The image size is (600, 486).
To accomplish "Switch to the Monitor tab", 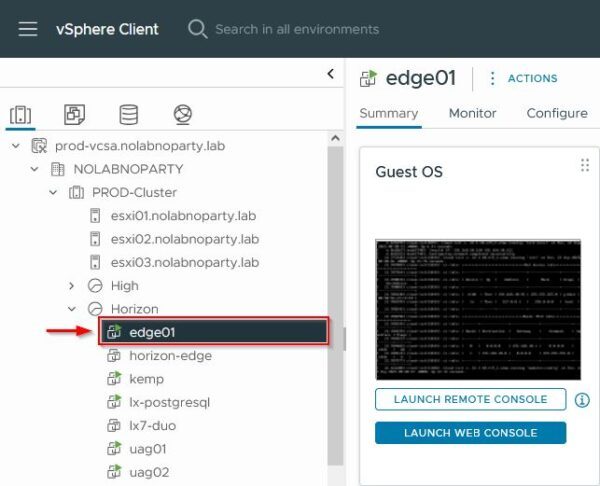I will tap(472, 113).
